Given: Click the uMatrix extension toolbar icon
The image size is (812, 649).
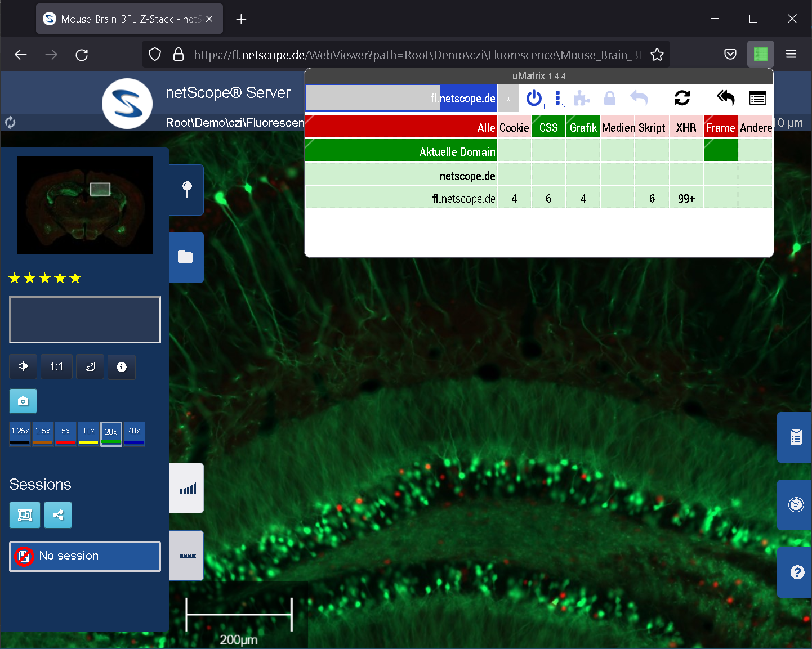Looking at the screenshot, I should point(761,55).
